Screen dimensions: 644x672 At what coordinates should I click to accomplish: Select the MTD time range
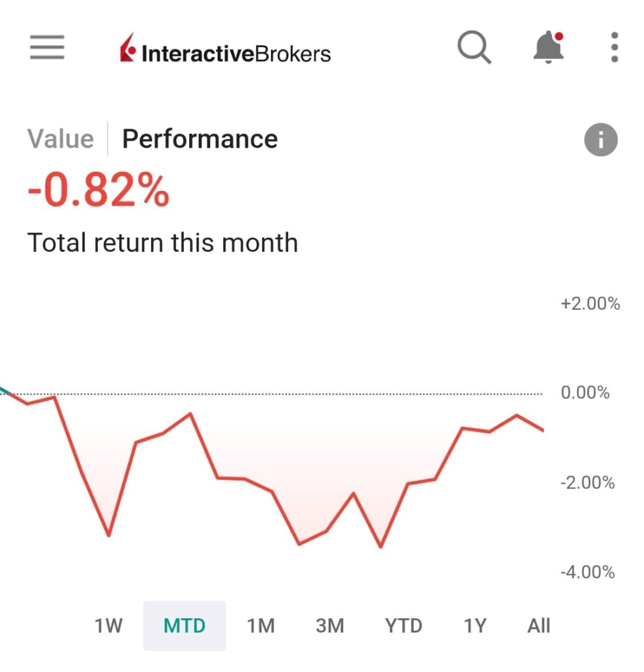click(184, 625)
